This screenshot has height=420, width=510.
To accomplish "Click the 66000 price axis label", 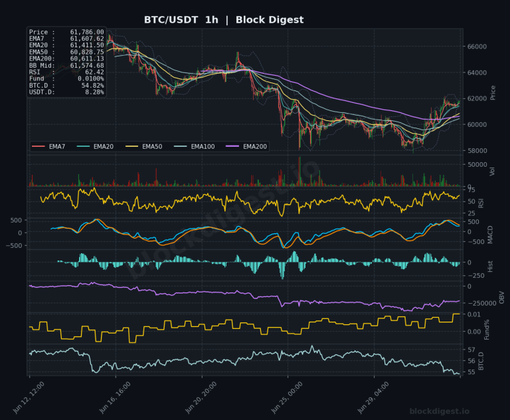I will coord(477,47).
